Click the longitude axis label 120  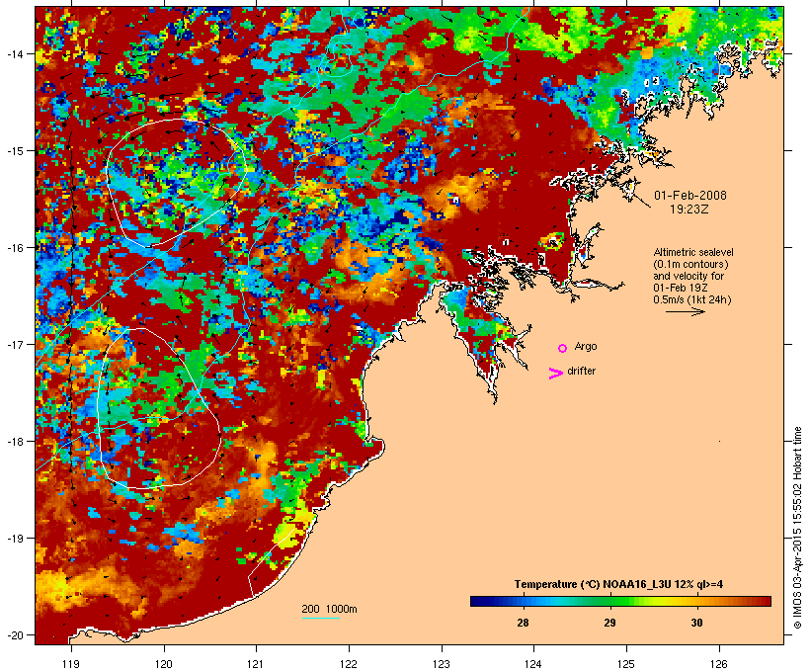[x=164, y=664]
